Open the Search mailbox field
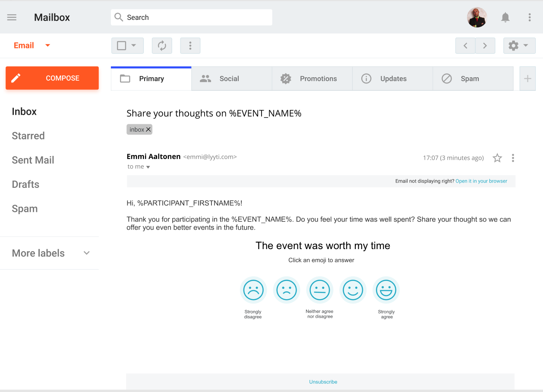This screenshot has width=543, height=392. click(191, 17)
